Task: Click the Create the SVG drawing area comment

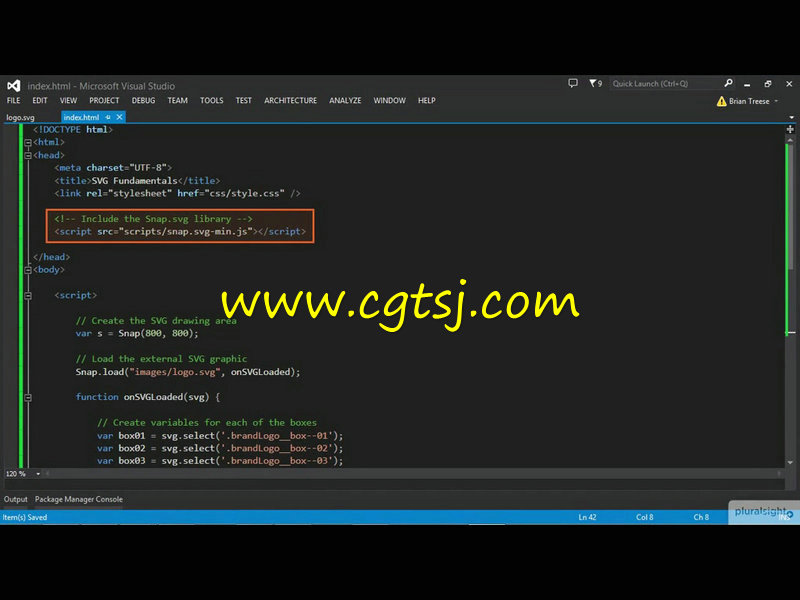Action: pos(156,321)
